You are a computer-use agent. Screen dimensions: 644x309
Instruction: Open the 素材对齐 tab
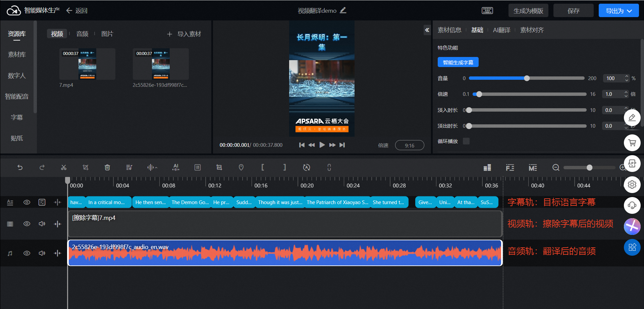click(x=532, y=30)
